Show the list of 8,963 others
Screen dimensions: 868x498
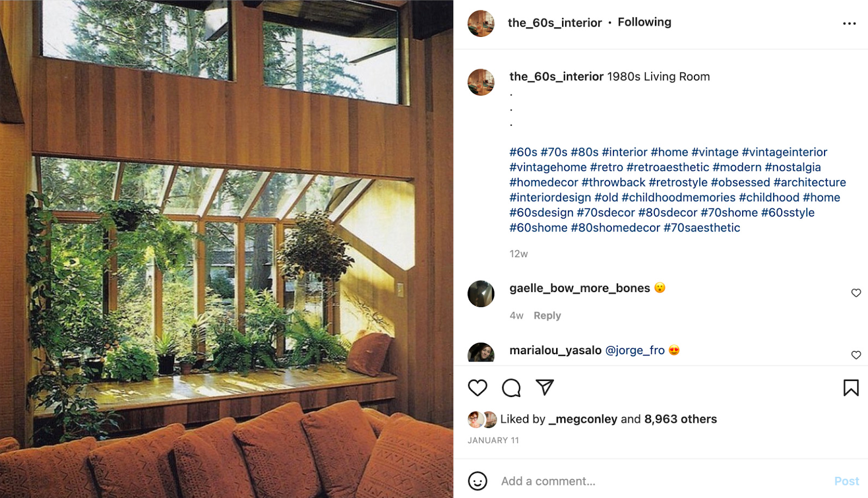(680, 419)
